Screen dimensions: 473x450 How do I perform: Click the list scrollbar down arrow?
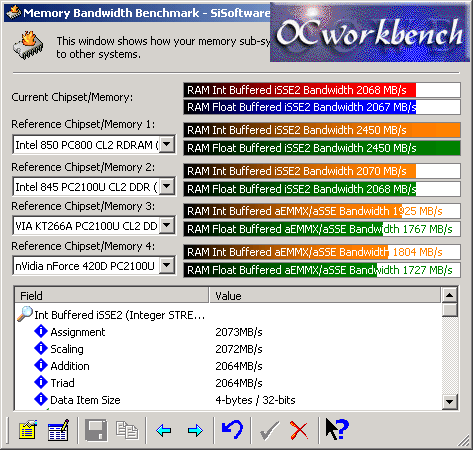tap(449, 402)
